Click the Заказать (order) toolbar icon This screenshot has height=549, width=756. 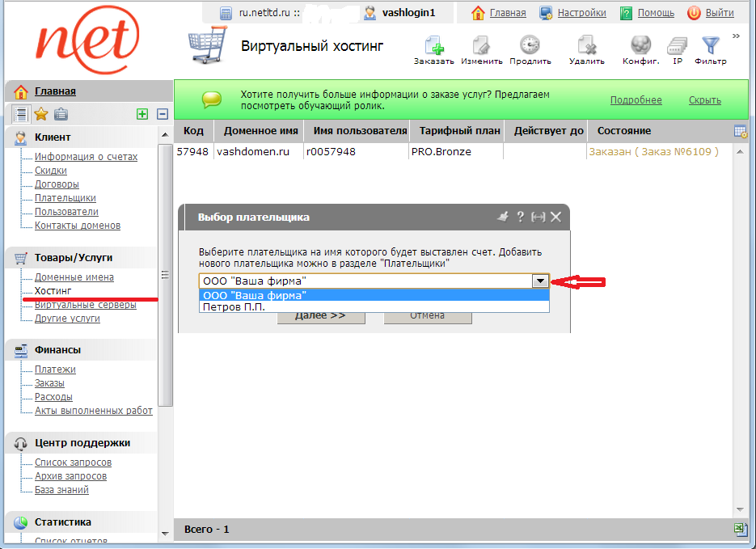[433, 48]
